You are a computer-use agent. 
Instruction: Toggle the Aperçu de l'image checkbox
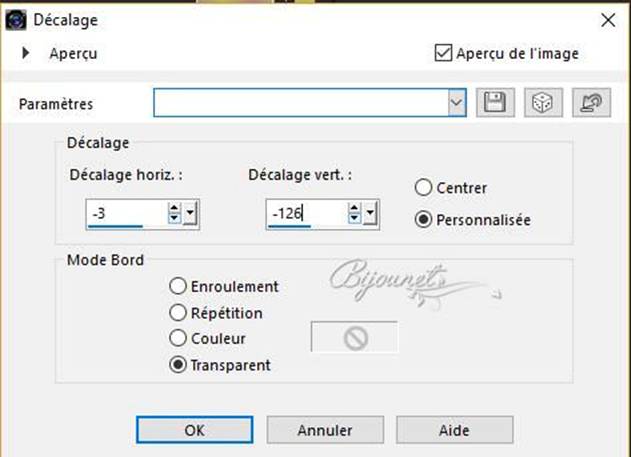click(443, 53)
